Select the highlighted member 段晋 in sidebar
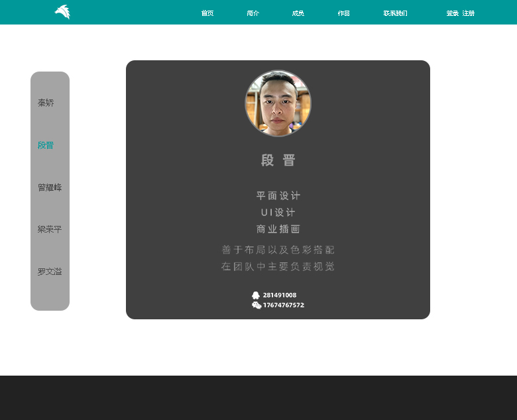 click(x=46, y=146)
